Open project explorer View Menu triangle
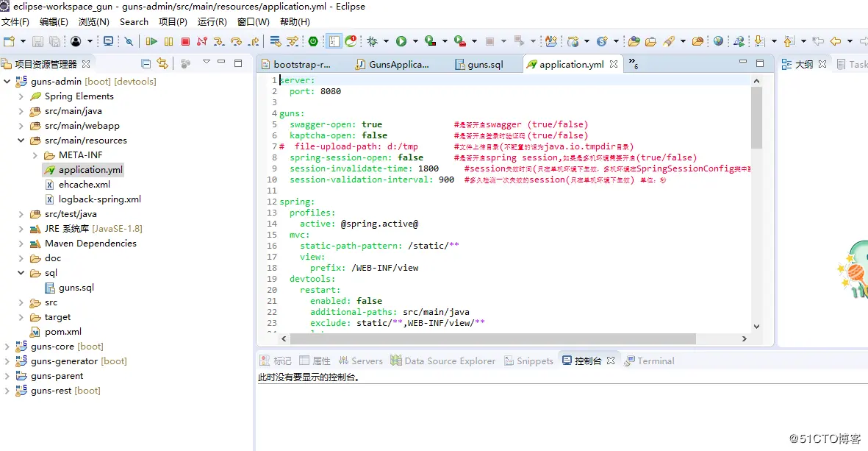This screenshot has height=451, width=868. pyautogui.click(x=206, y=62)
